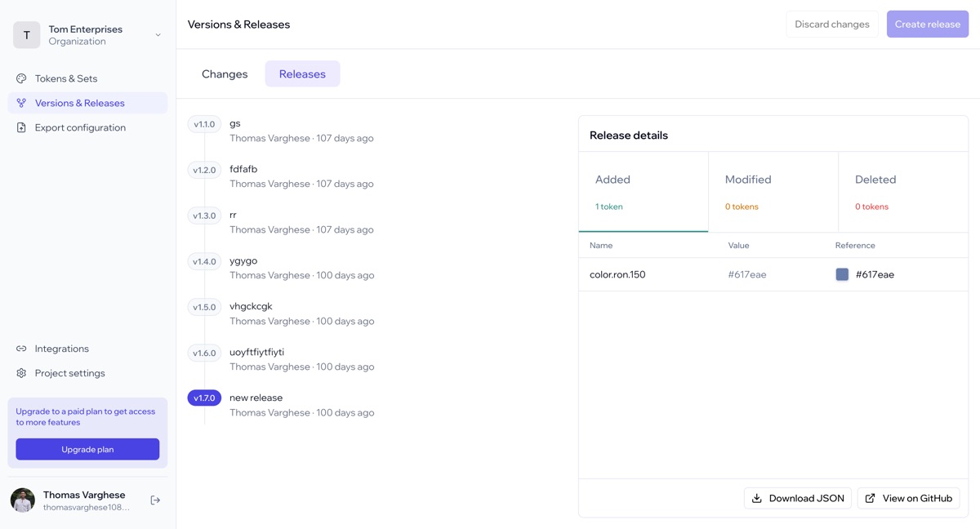
Task: Open the release named rr
Action: tap(233, 215)
